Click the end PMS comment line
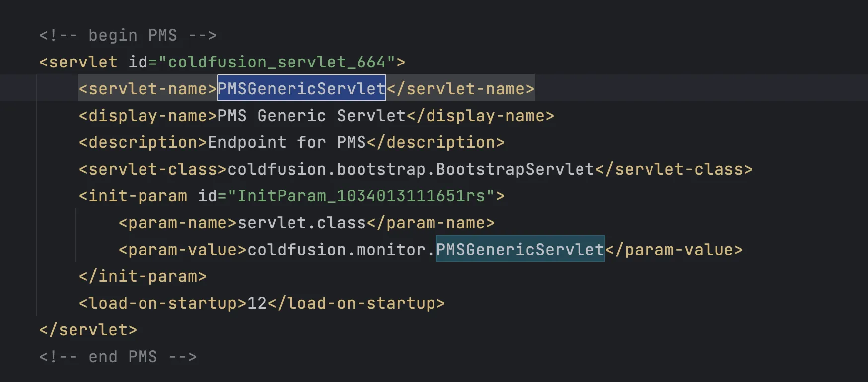This screenshot has height=382, width=868. click(118, 357)
